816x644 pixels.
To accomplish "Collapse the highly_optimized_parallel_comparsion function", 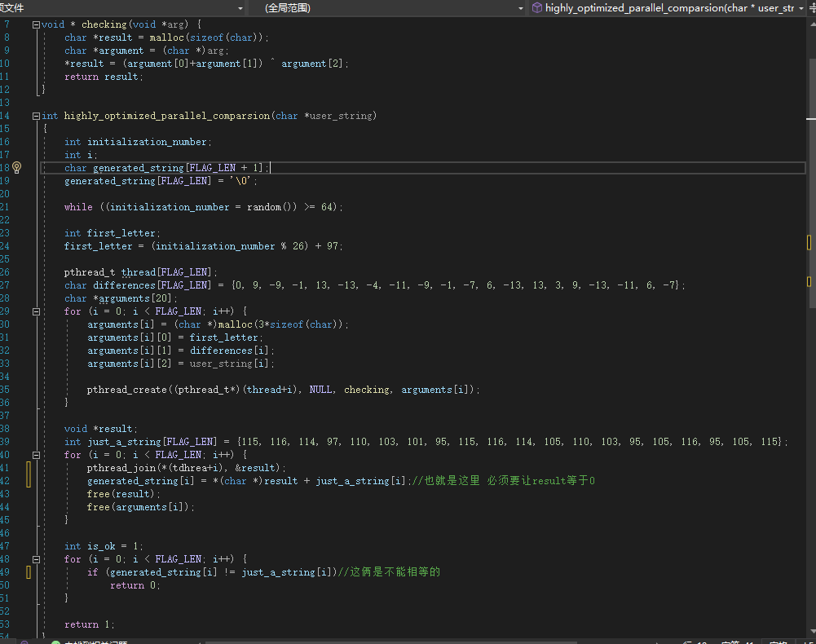I will [x=36, y=116].
